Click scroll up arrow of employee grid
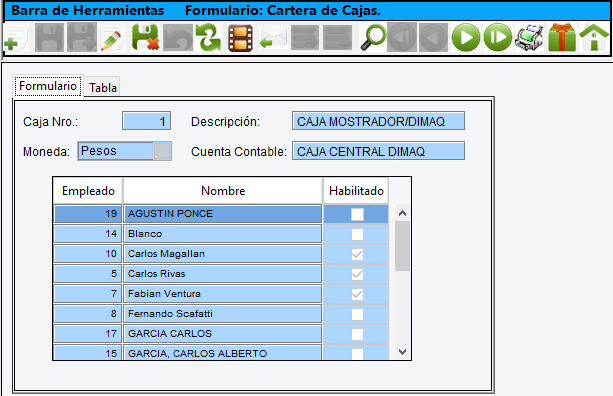The image size is (613, 396). point(402,213)
